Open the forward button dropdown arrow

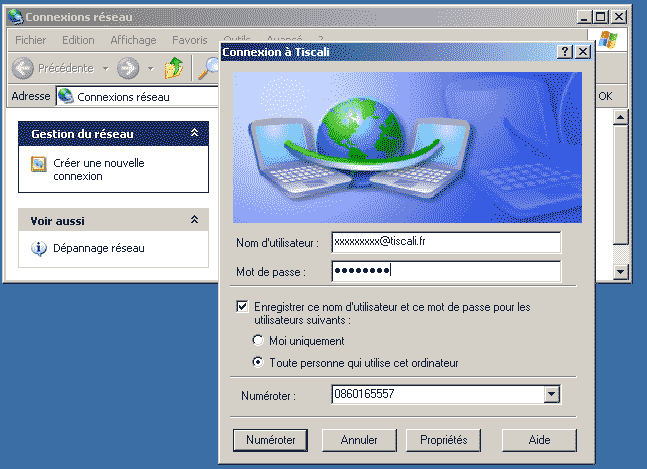(151, 68)
